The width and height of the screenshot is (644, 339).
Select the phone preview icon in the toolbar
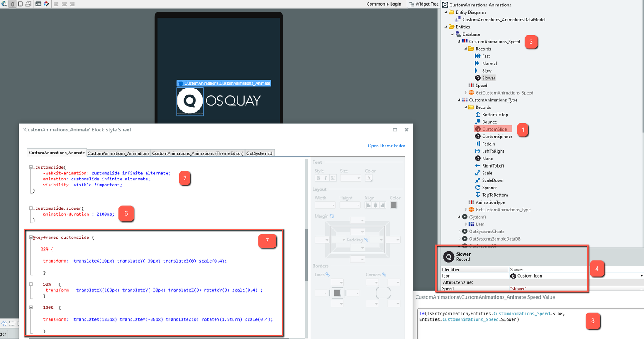tap(12, 4)
